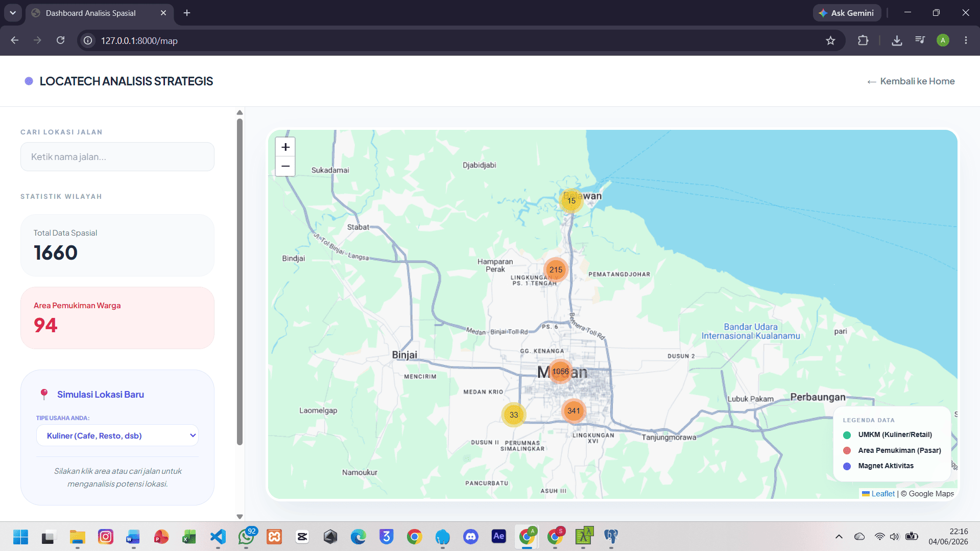
Task: Open Chrome's three-dot menu
Action: pos(966,40)
